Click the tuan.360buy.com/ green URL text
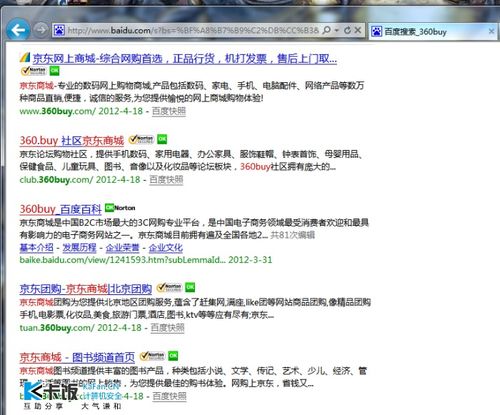500x415 pixels. tap(57, 328)
